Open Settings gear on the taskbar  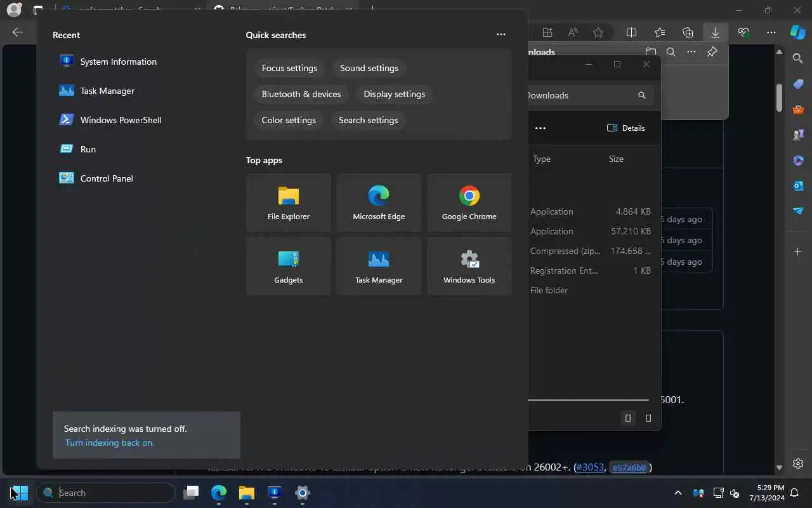[x=303, y=493]
